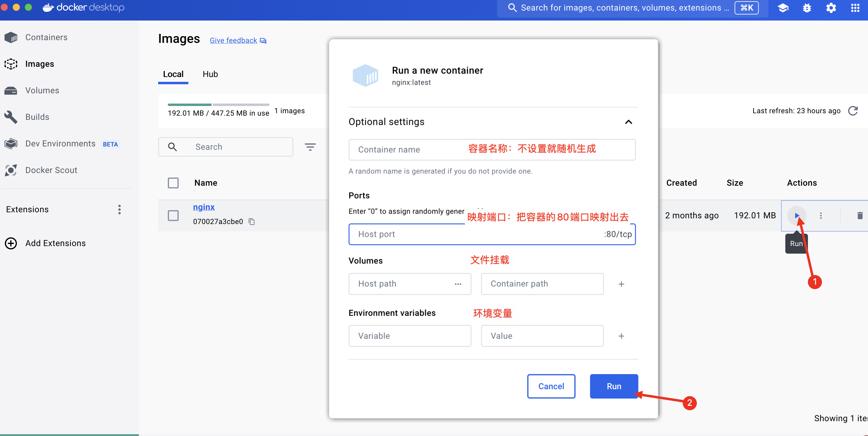Click the Docker Desktop whale logo
868x436 pixels.
point(49,8)
